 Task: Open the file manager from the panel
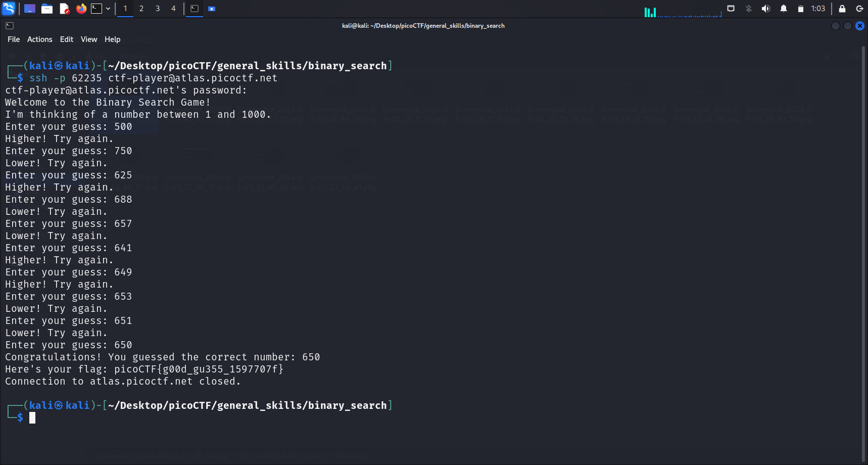tap(47, 9)
